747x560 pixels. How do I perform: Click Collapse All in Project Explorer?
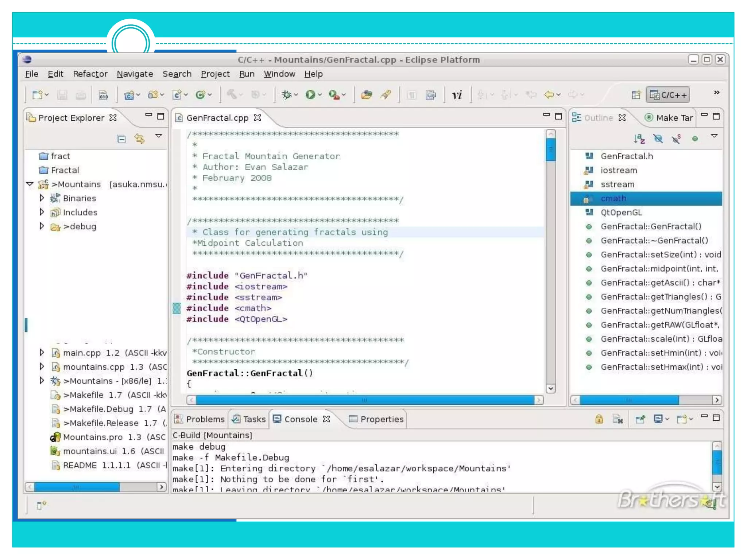(121, 139)
